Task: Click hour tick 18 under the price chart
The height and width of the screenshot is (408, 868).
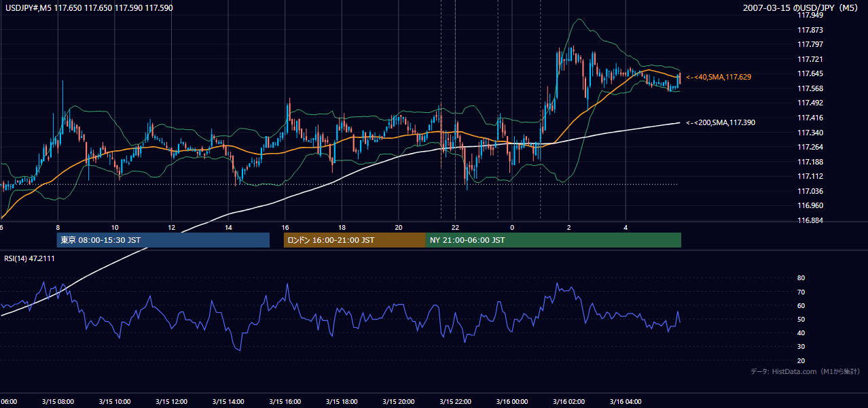Action: tap(342, 227)
